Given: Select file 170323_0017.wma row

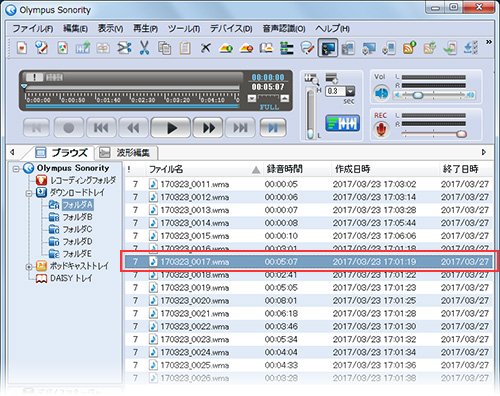Looking at the screenshot, I should point(309,262).
